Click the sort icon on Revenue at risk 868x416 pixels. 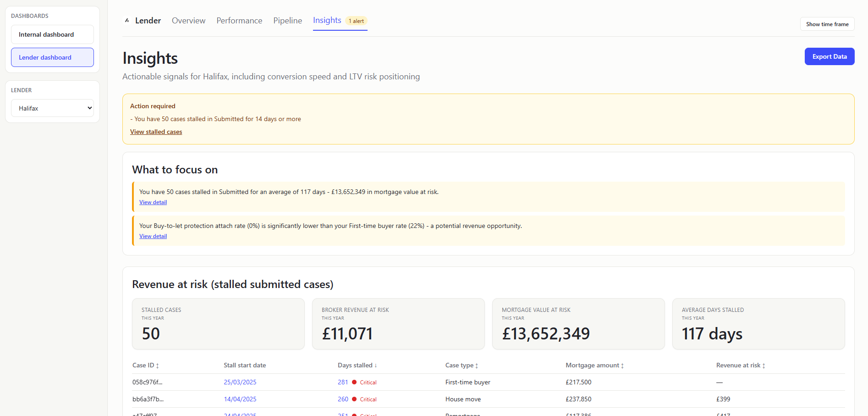click(x=763, y=365)
